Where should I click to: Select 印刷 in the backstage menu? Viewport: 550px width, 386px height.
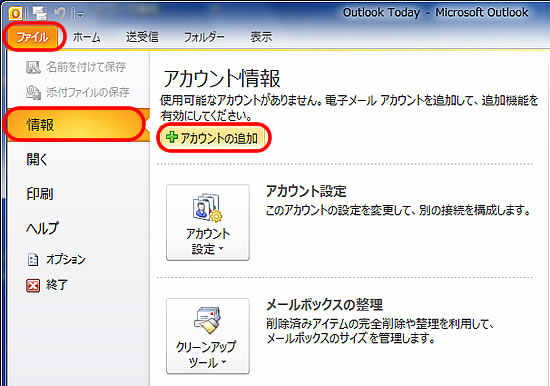tap(40, 194)
